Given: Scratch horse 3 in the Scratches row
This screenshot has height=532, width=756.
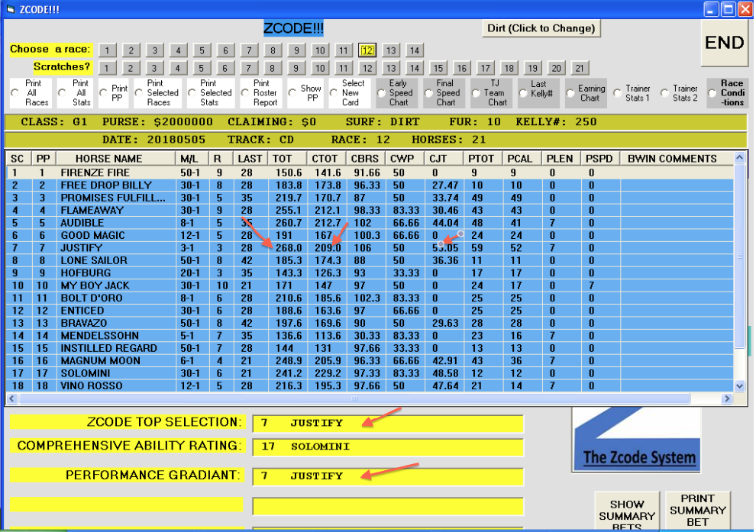Looking at the screenshot, I should click(x=153, y=68).
